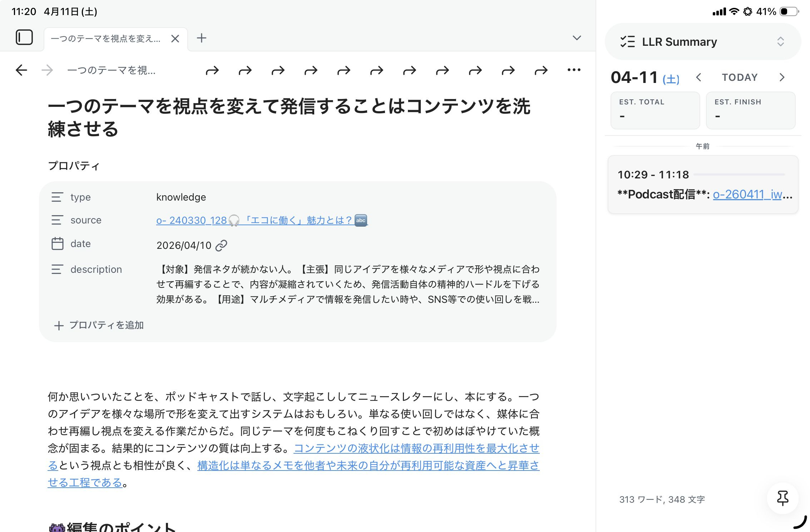The width and height of the screenshot is (810, 532).
Task: Click the link icon beside the date
Action: [222, 246]
